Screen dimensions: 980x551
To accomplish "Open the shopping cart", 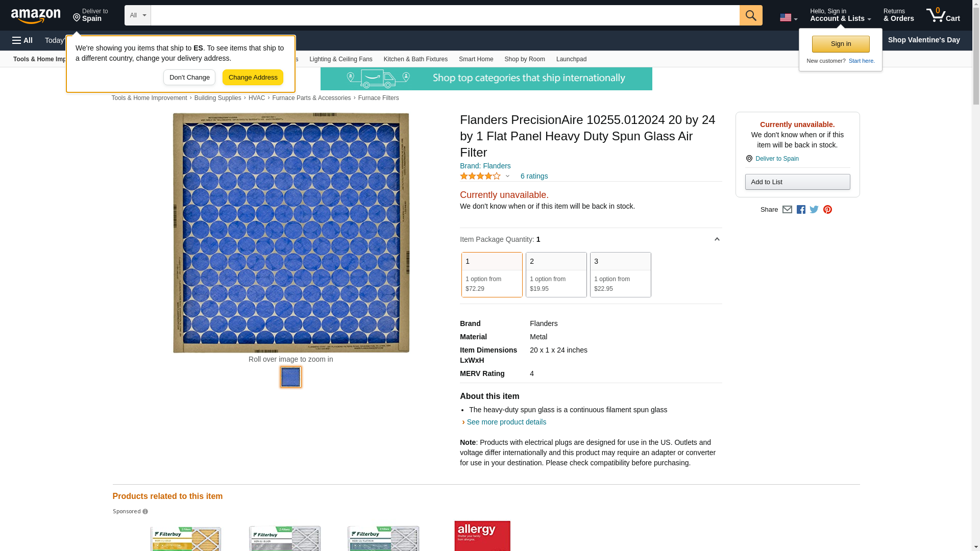I will tap(943, 15).
